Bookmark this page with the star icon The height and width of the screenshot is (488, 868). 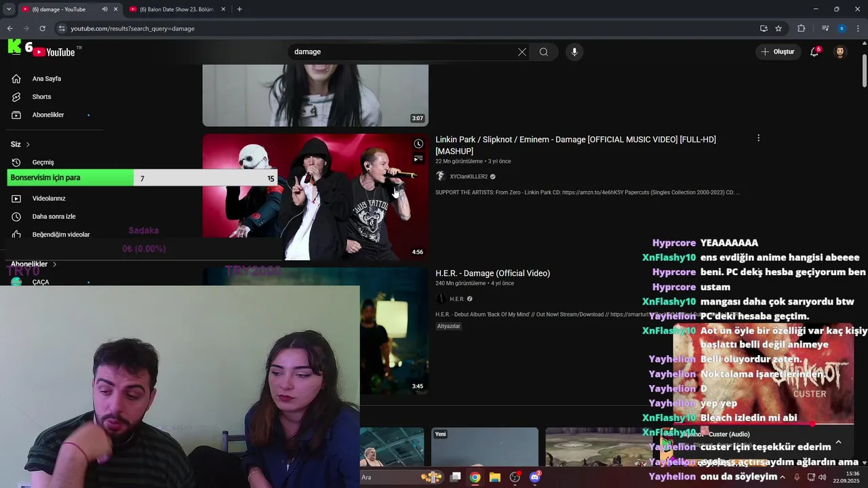(778, 28)
